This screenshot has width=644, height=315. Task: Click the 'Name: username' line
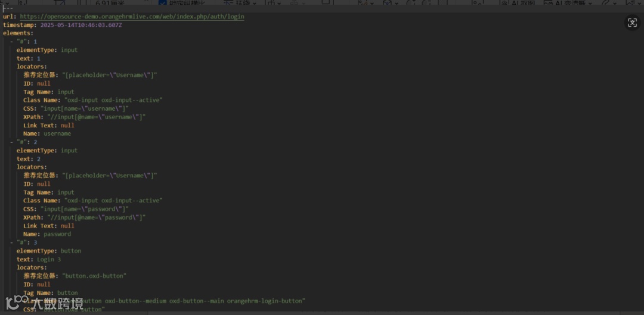47,134
